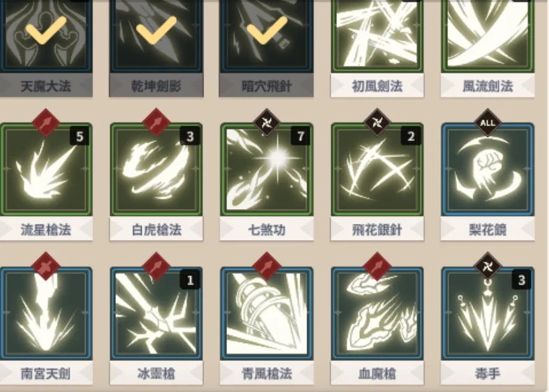Click the 初風劍法 name label
This screenshot has height=392, width=549.
click(377, 86)
